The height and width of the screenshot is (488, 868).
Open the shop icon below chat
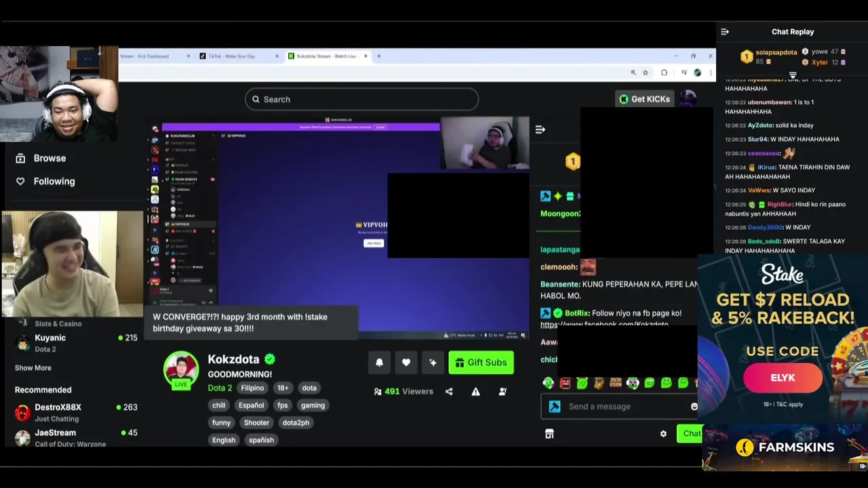pyautogui.click(x=549, y=434)
